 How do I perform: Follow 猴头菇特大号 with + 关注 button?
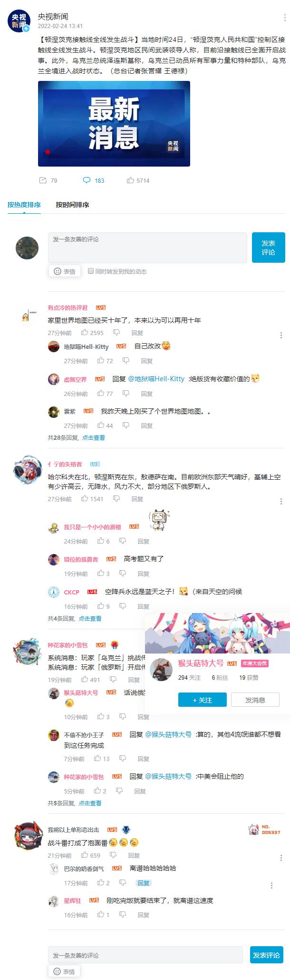point(202,700)
